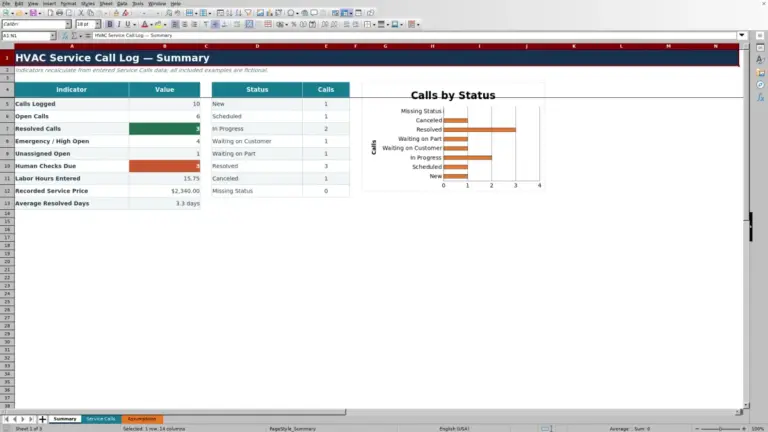This screenshot has width=768, height=432.
Task: Click the Sort Ascending icon
Action: coord(229,13)
